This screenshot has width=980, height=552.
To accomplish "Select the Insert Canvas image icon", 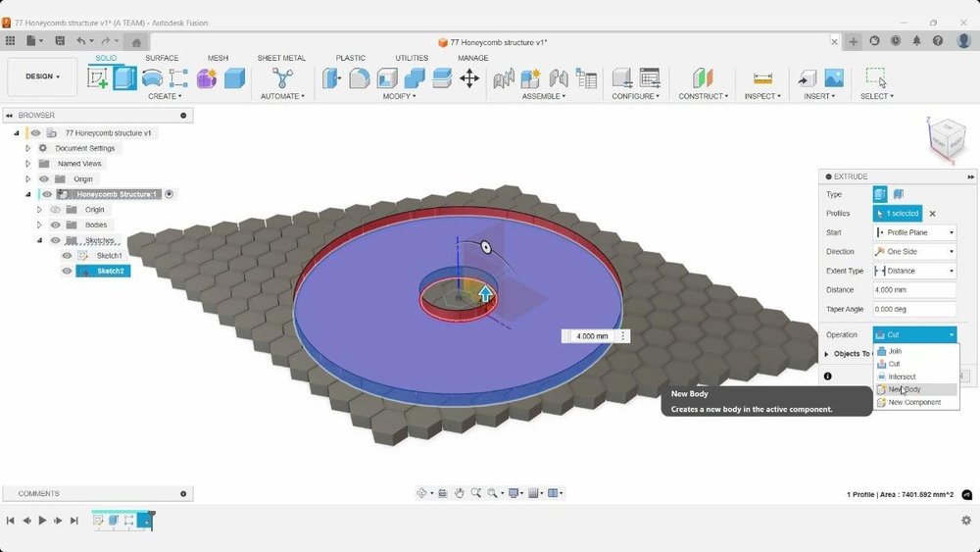I will tap(834, 78).
